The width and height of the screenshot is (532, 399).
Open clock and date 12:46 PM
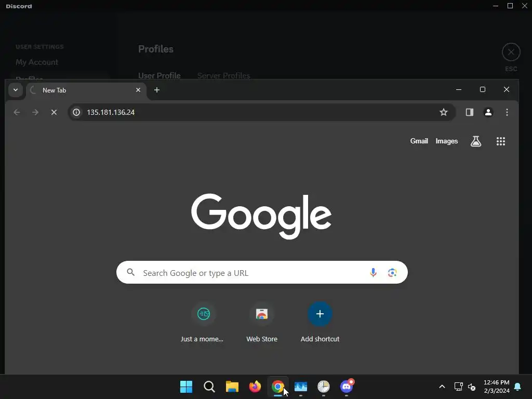click(x=496, y=387)
